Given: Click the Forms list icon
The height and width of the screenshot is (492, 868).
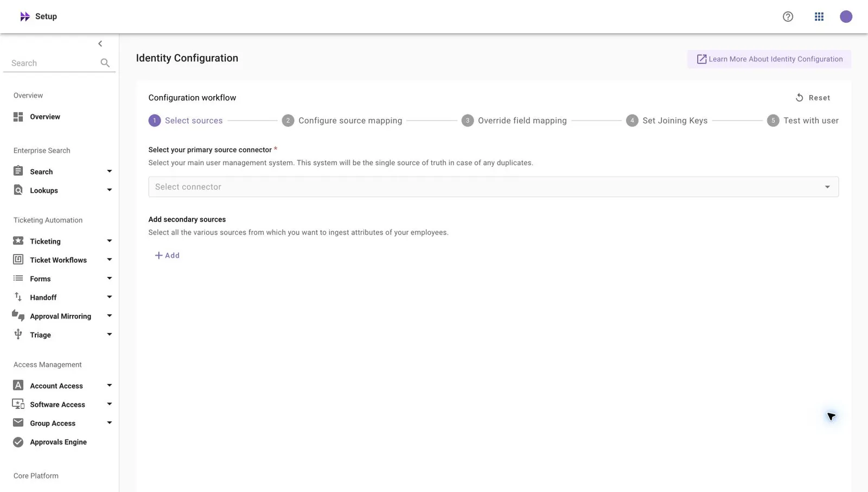Looking at the screenshot, I should (x=18, y=278).
